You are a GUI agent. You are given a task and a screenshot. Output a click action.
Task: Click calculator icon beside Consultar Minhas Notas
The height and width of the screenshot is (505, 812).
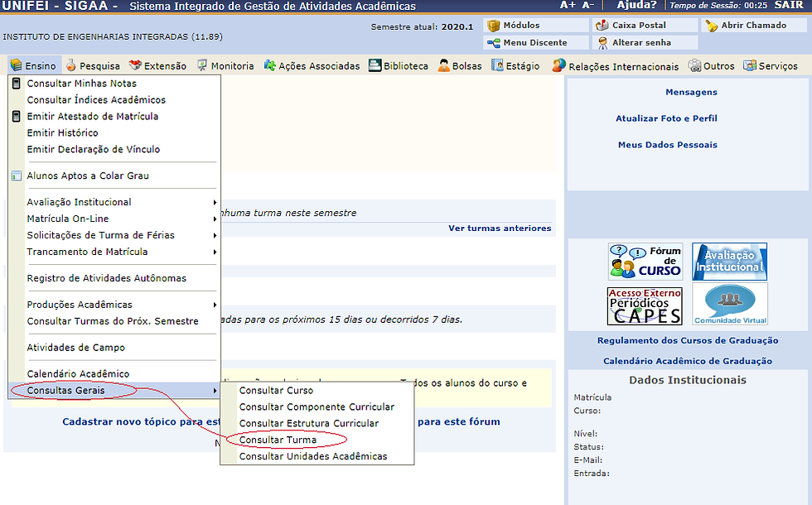click(17, 84)
